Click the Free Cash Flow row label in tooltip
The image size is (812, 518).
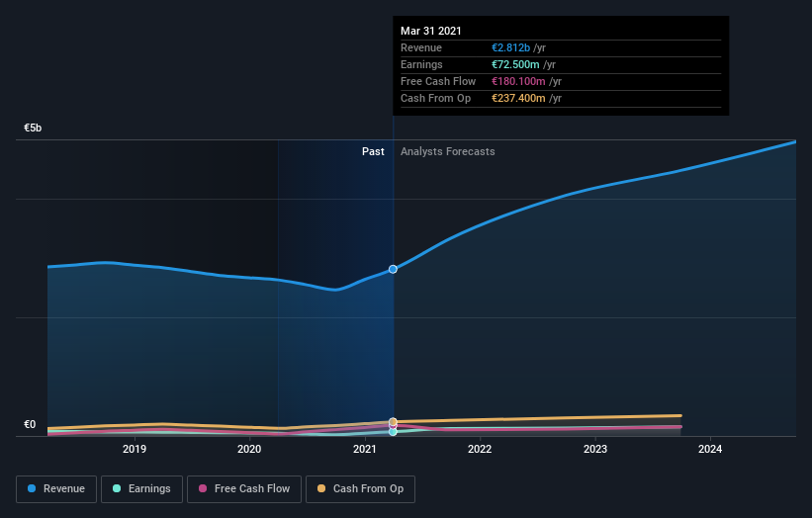[438, 81]
